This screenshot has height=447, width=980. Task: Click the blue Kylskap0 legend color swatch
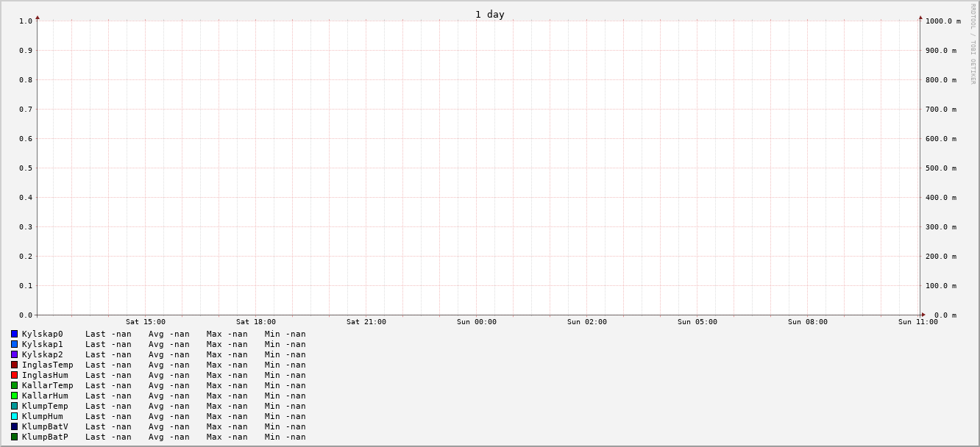coord(14,334)
